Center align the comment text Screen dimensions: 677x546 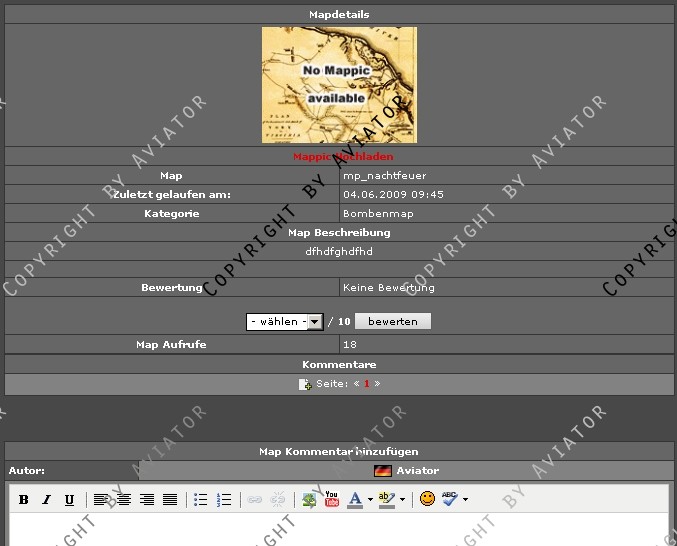pyautogui.click(x=124, y=500)
